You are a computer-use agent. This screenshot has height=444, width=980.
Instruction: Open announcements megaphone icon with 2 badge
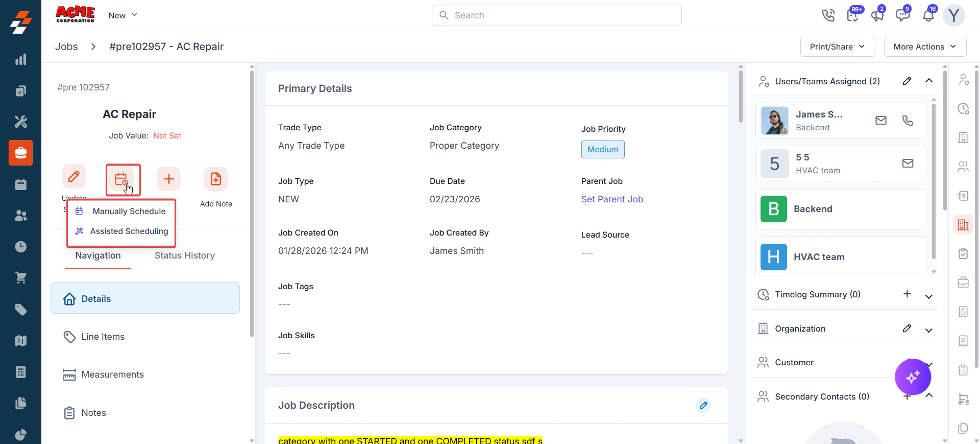pyautogui.click(x=877, y=15)
